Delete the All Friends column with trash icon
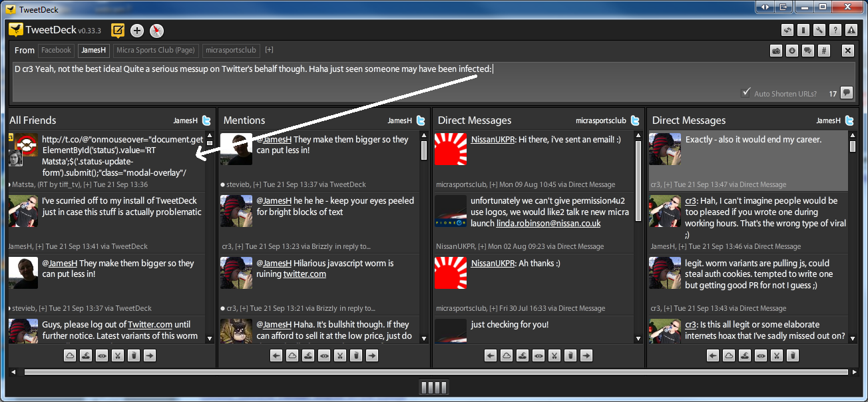 pos(134,356)
